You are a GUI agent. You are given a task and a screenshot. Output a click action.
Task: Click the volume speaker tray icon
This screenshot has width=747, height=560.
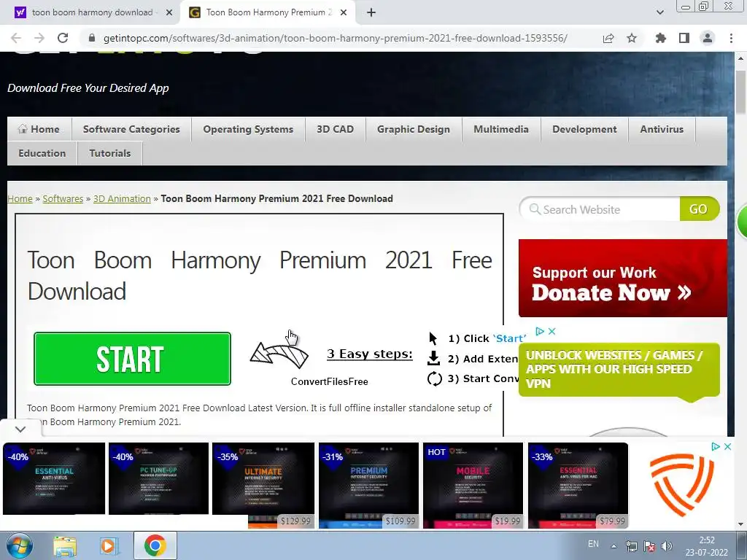(x=667, y=546)
